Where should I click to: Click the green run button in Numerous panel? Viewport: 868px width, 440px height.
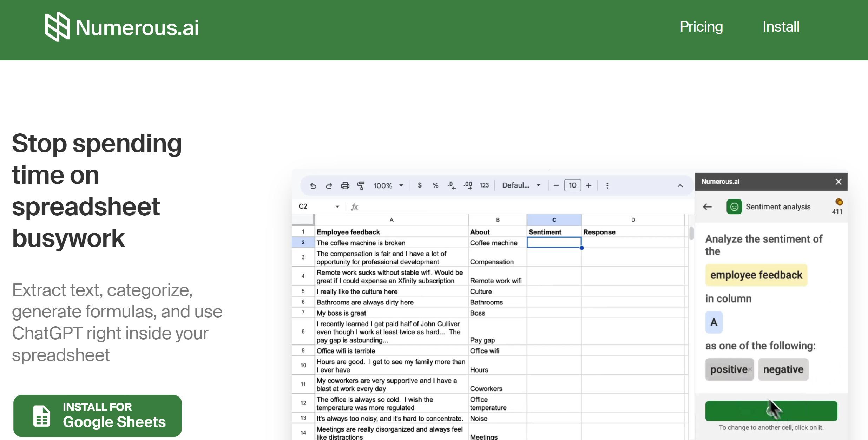coord(771,410)
